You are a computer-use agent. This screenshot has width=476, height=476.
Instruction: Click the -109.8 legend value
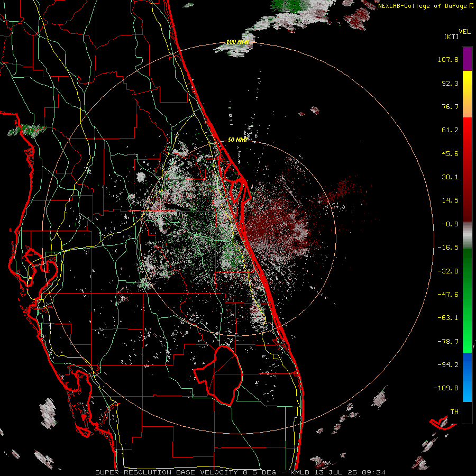click(x=446, y=388)
